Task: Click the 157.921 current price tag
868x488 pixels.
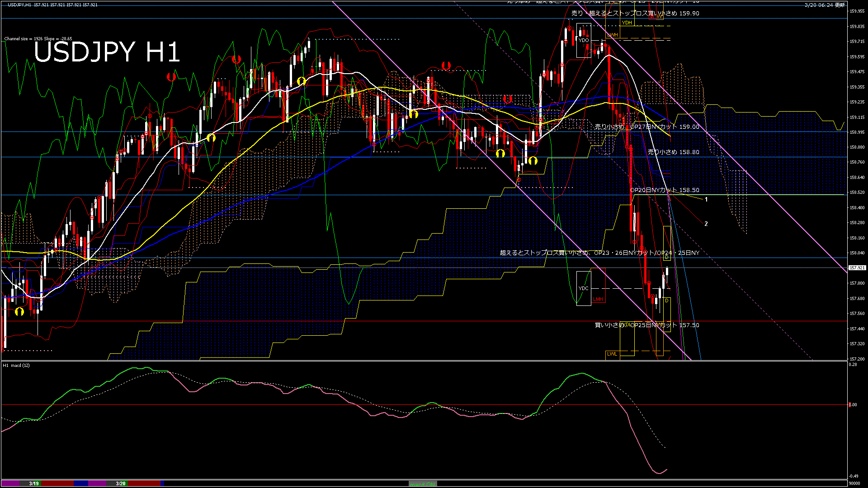Action: click(857, 268)
